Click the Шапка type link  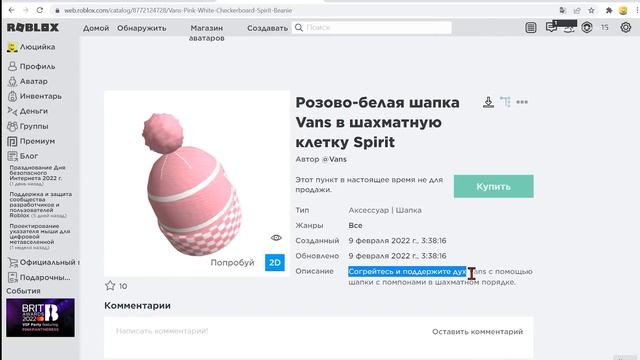point(409,210)
